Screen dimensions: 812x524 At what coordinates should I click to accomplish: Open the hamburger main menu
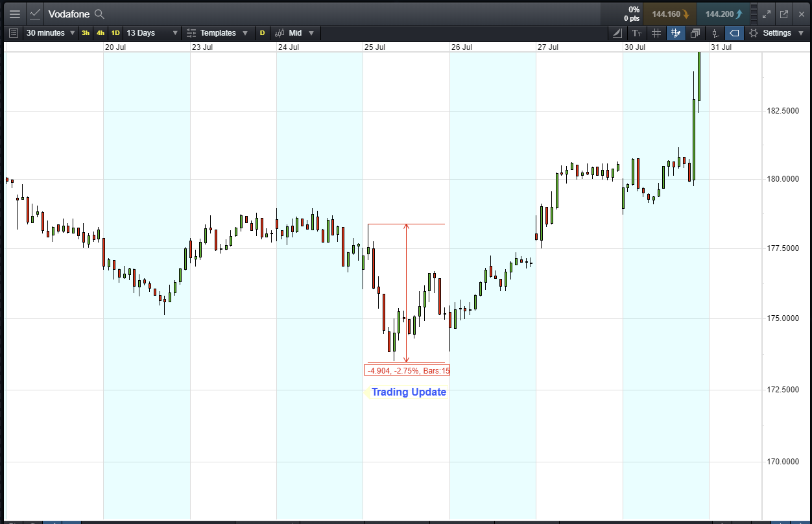tap(14, 14)
